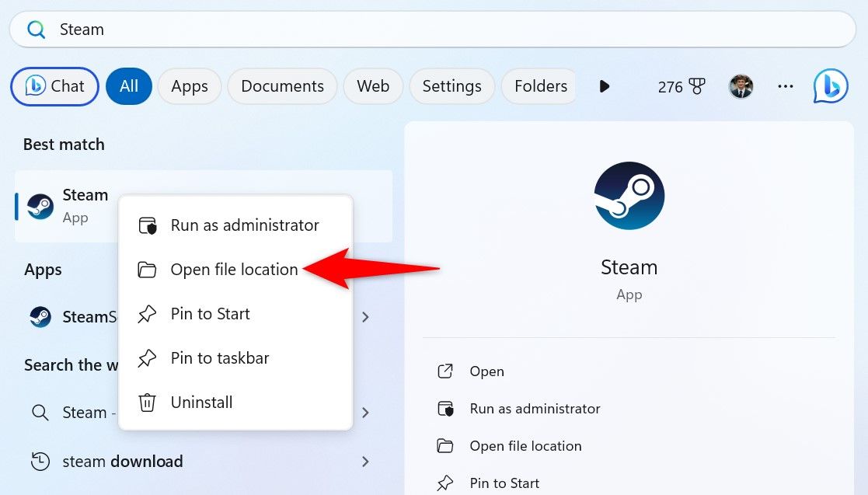This screenshot has height=495, width=868.
Task: Open the Bing Chat filter tab
Action: pos(55,86)
